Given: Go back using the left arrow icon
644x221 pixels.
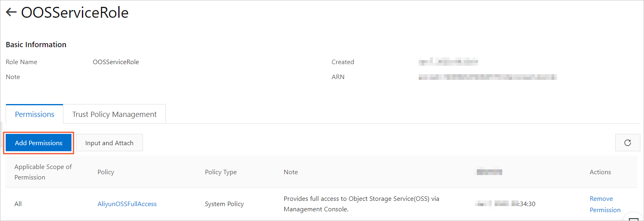Looking at the screenshot, I should [11, 13].
